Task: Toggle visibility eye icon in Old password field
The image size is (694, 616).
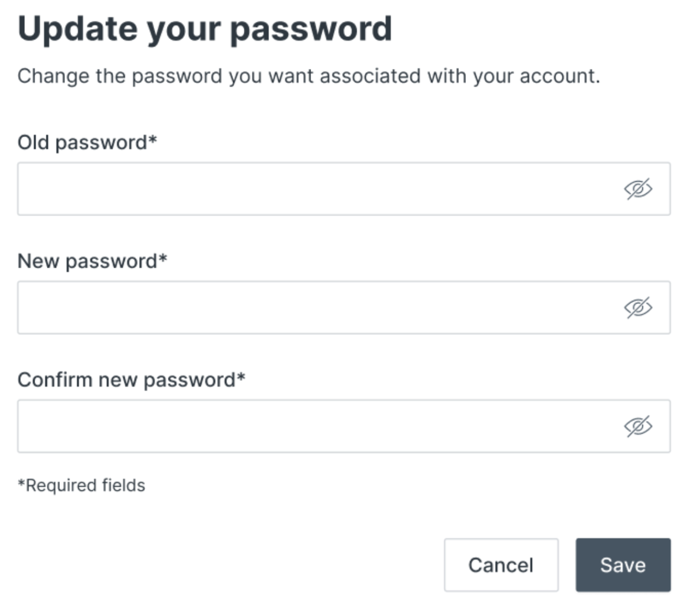Action: 638,189
